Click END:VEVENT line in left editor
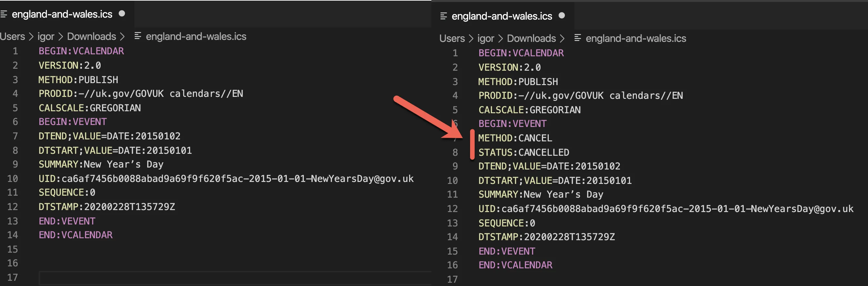 (x=67, y=221)
